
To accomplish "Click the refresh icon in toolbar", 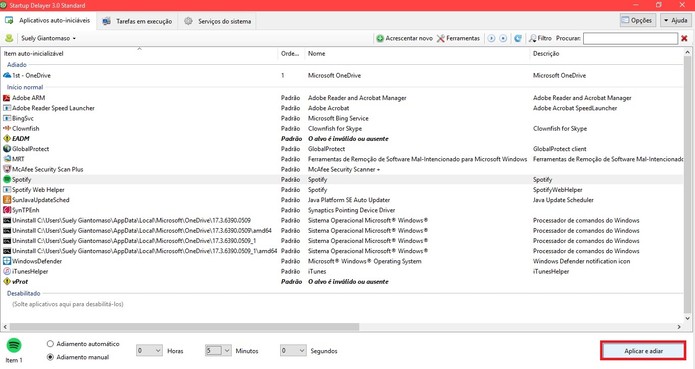I will click(518, 39).
